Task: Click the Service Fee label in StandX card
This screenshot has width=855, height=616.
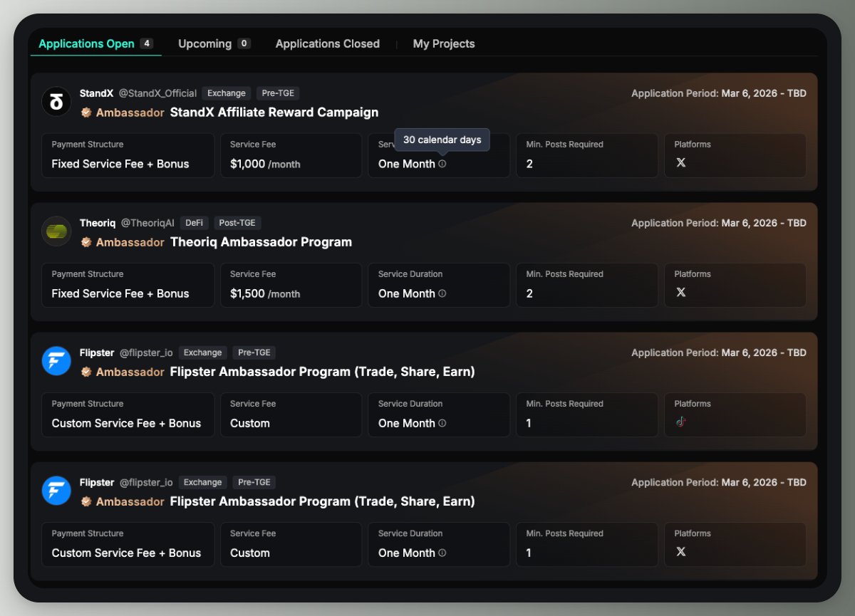Action: [x=253, y=145]
